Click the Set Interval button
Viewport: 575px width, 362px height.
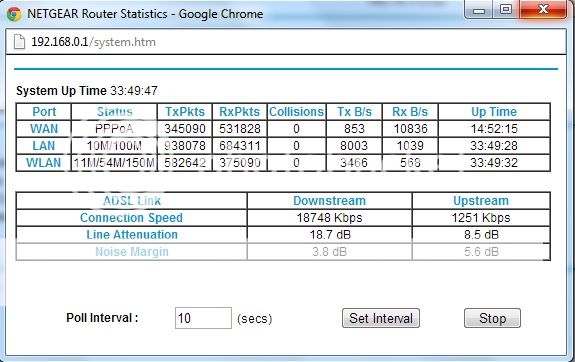pyautogui.click(x=381, y=318)
